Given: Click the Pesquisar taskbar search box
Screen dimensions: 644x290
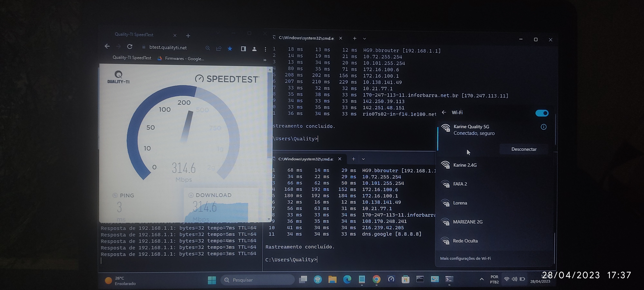Looking at the screenshot, I should coord(257,280).
